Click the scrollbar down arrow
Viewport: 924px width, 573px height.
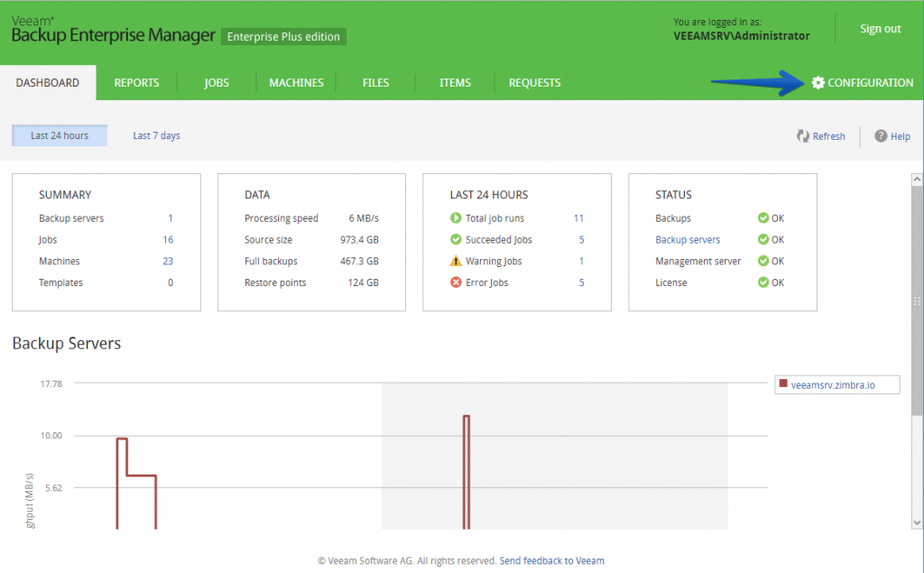click(x=917, y=522)
